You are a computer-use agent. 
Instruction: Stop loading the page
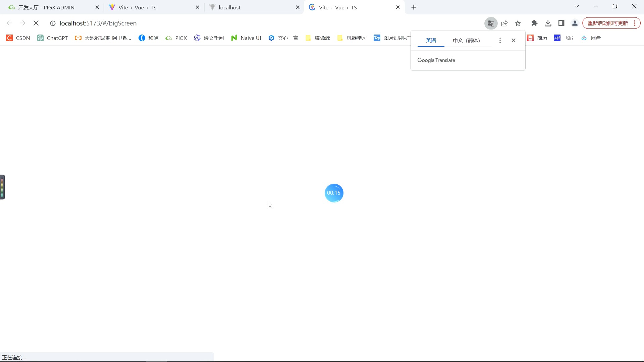pos(36,23)
